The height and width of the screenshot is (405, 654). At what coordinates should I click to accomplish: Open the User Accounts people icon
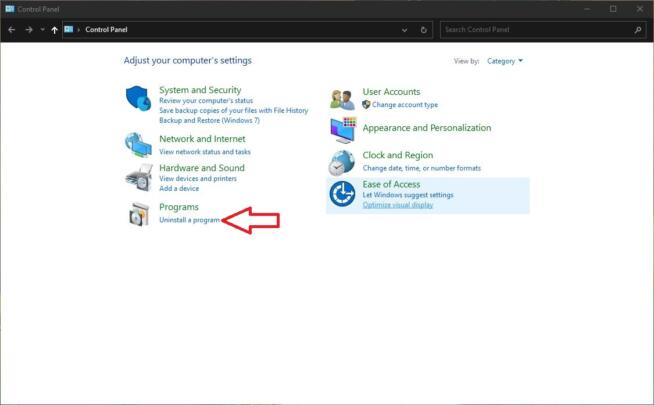coord(342,100)
